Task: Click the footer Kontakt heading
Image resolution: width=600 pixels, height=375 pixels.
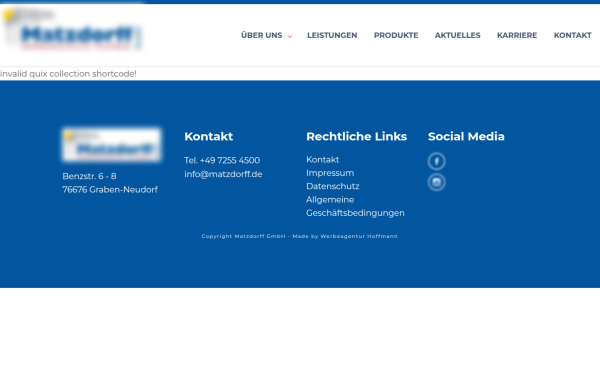Action: coord(209,137)
